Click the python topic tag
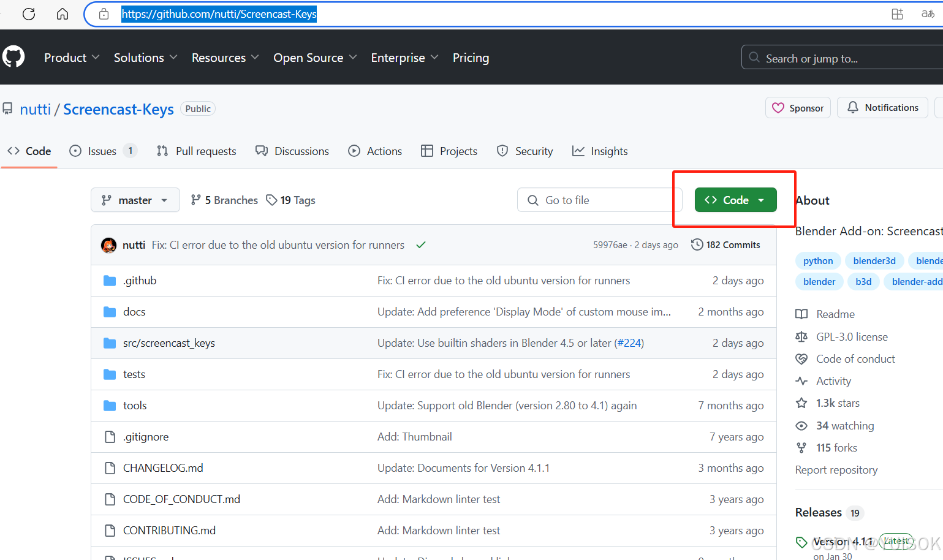This screenshot has height=560, width=943. (x=818, y=261)
